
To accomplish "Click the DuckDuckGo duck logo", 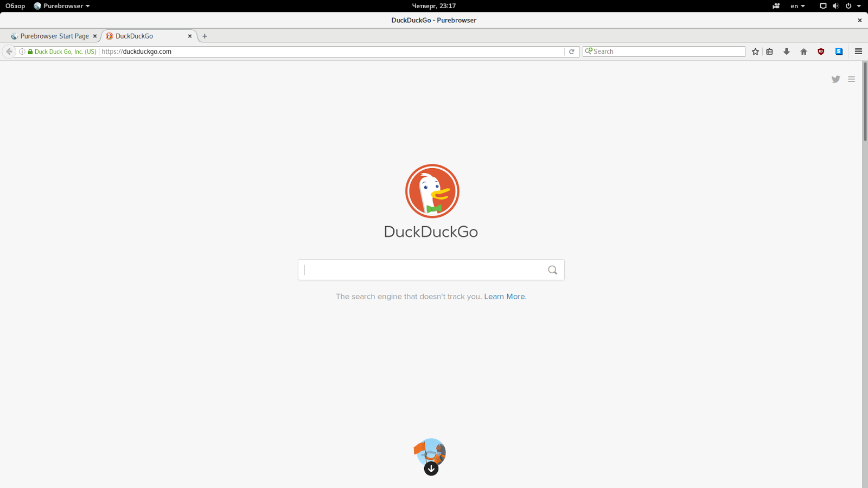I will [432, 191].
